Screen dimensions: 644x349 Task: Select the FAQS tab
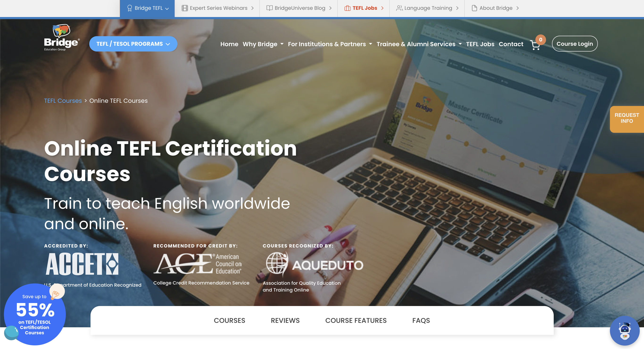[421, 320]
